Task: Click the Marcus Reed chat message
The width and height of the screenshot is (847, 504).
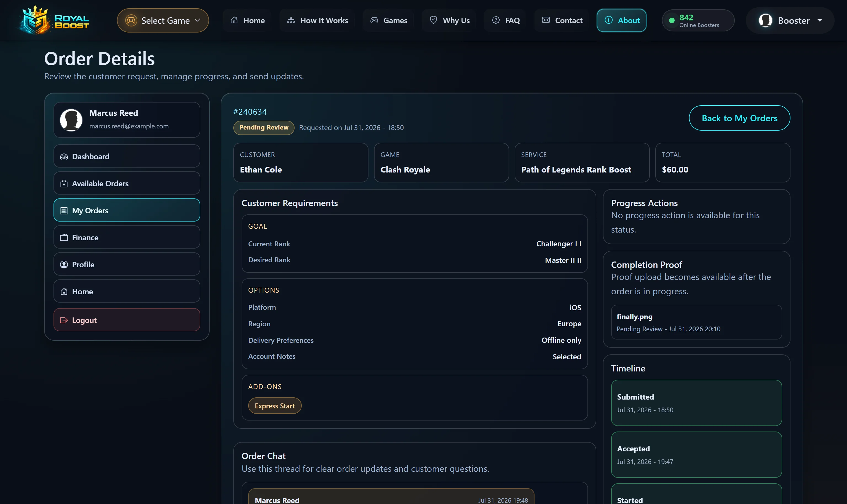Action: (x=391, y=497)
